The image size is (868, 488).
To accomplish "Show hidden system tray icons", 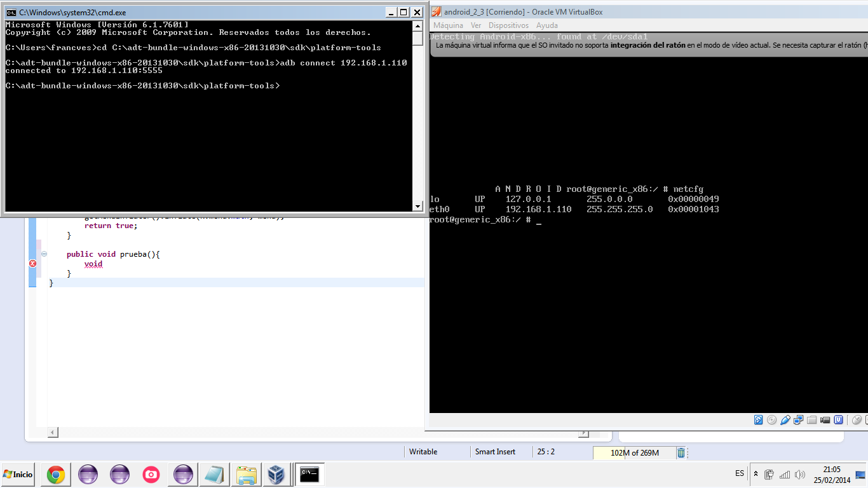I will coord(756,474).
